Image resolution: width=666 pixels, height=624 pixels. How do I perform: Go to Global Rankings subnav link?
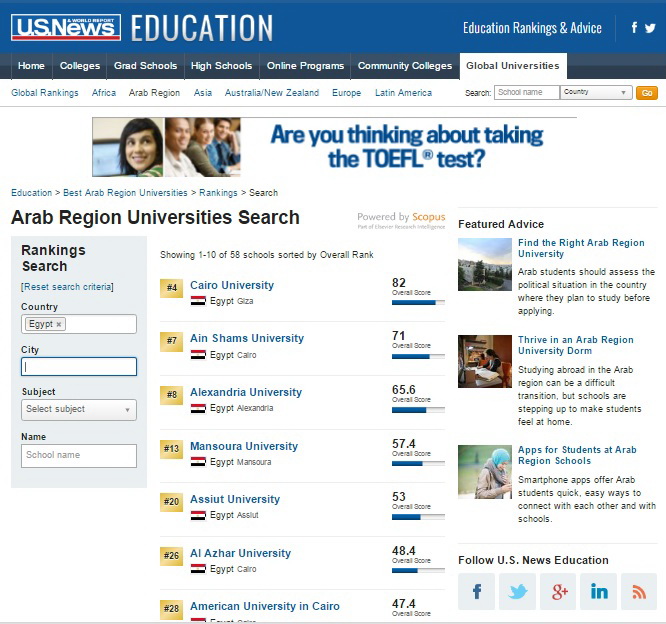[45, 93]
